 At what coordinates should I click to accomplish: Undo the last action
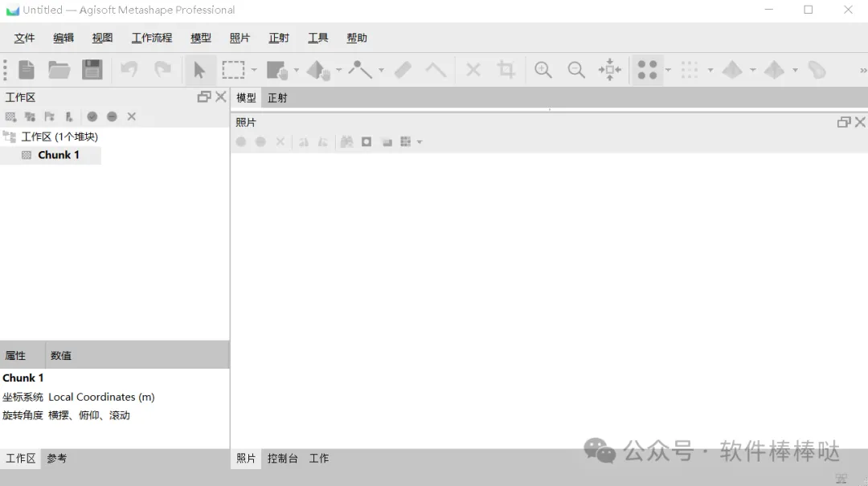(x=129, y=70)
